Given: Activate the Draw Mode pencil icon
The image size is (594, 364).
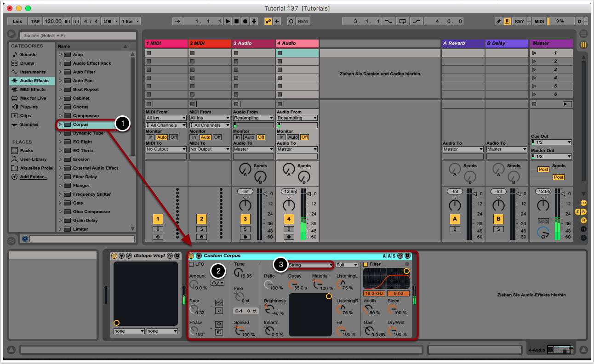Looking at the screenshot, I should click(498, 21).
